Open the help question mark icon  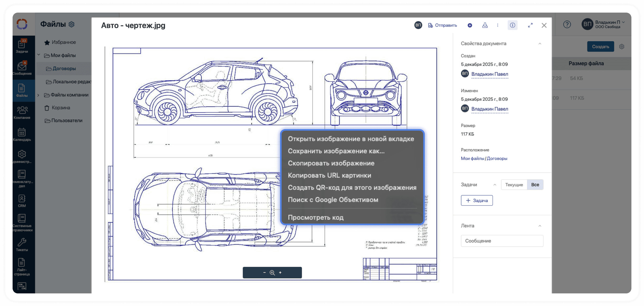click(x=567, y=24)
